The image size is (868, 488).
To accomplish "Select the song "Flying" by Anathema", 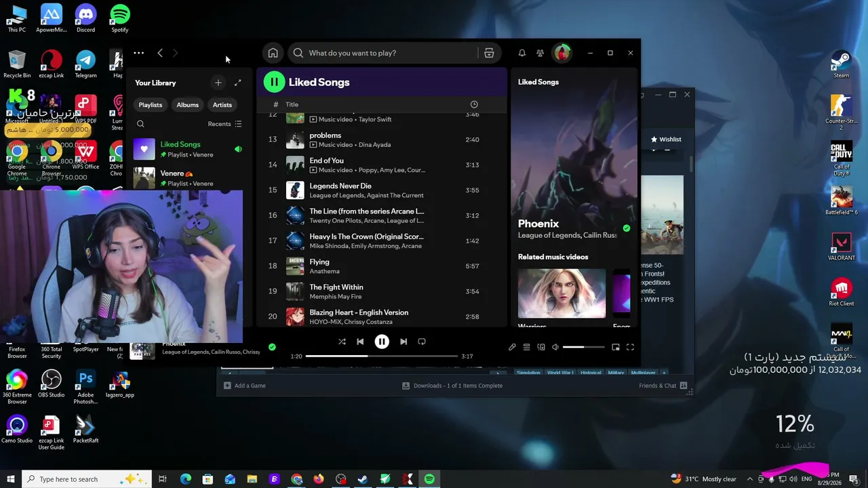I will coord(319,262).
